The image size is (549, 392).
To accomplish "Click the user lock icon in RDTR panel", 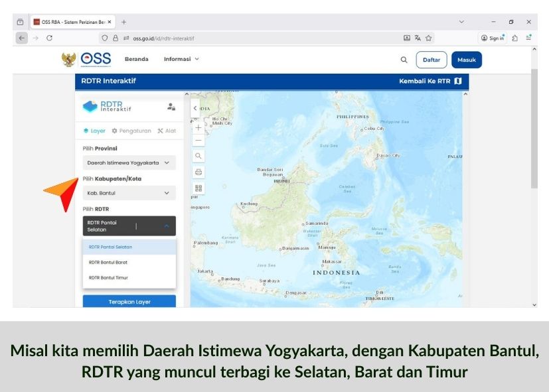I will pyautogui.click(x=171, y=107).
